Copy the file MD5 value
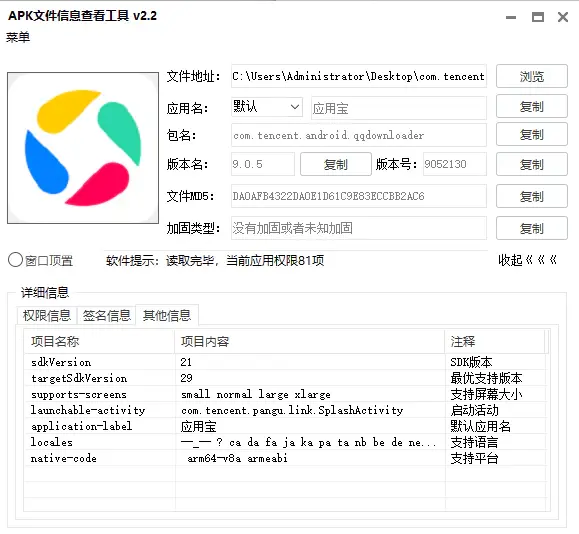Viewport: 579px width, 534px height. point(532,196)
